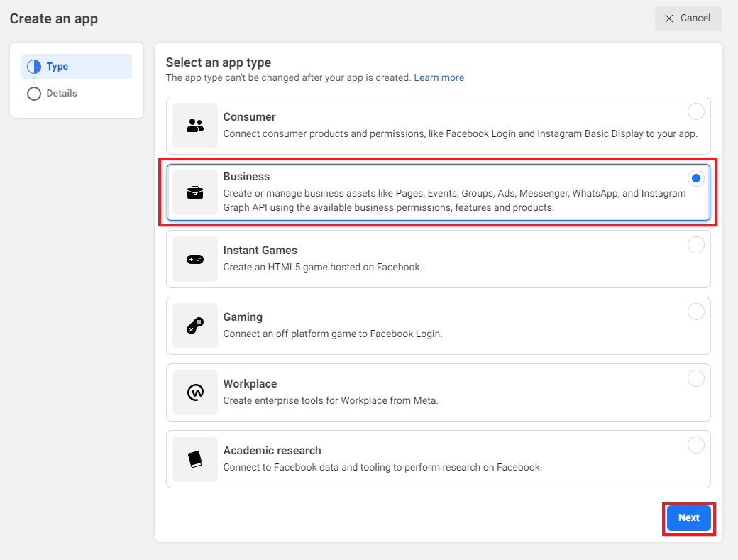Click the Consumer people icon
The height and width of the screenshot is (560, 738).
(x=195, y=126)
